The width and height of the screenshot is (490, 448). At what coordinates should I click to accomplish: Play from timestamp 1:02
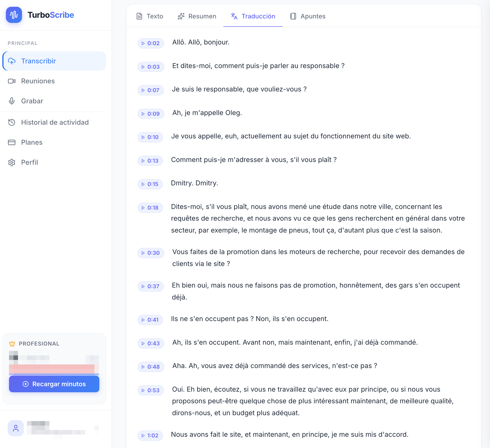(150, 436)
